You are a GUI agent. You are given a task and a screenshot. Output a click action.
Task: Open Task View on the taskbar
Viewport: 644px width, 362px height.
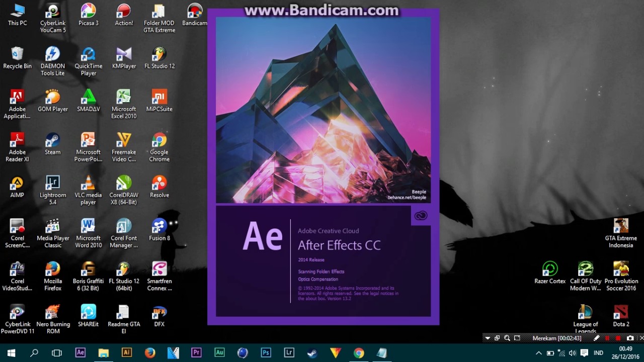[57, 353]
